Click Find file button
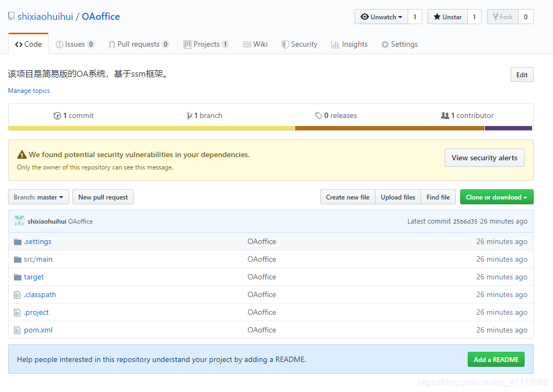Screen dimensions: 553x392 [x=438, y=197]
